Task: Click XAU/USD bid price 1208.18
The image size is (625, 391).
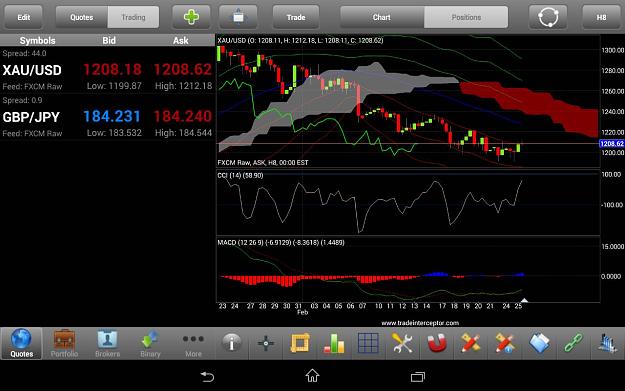Action: pos(112,70)
